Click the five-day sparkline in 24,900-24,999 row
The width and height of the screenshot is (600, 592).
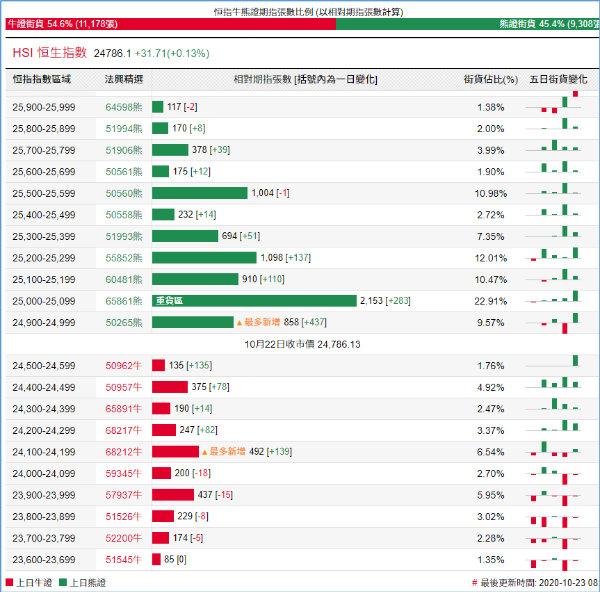554,323
